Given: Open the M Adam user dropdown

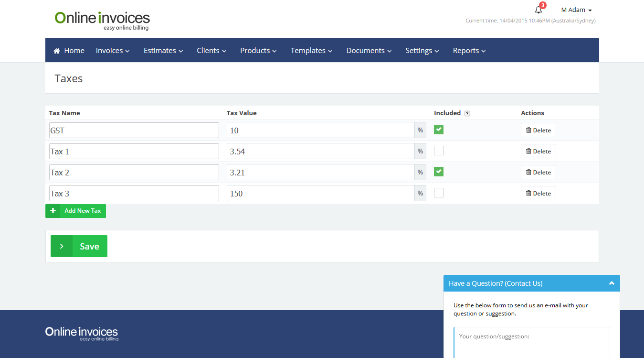Looking at the screenshot, I should [576, 10].
